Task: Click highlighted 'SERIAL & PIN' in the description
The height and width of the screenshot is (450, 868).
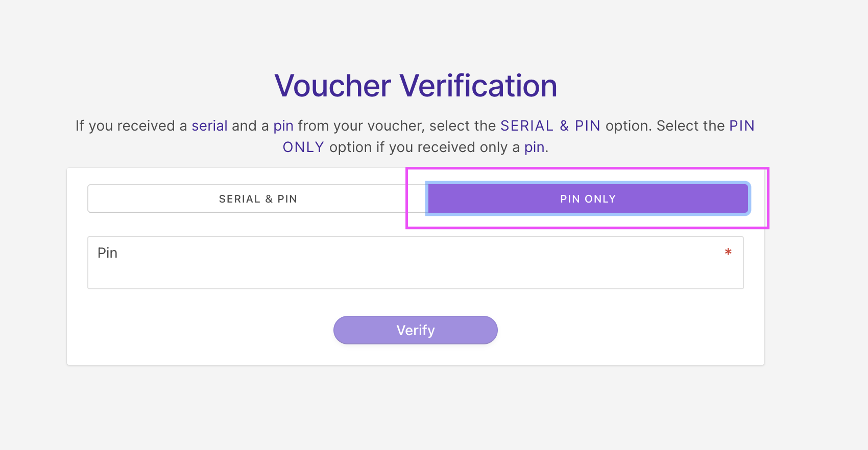Action: [550, 126]
